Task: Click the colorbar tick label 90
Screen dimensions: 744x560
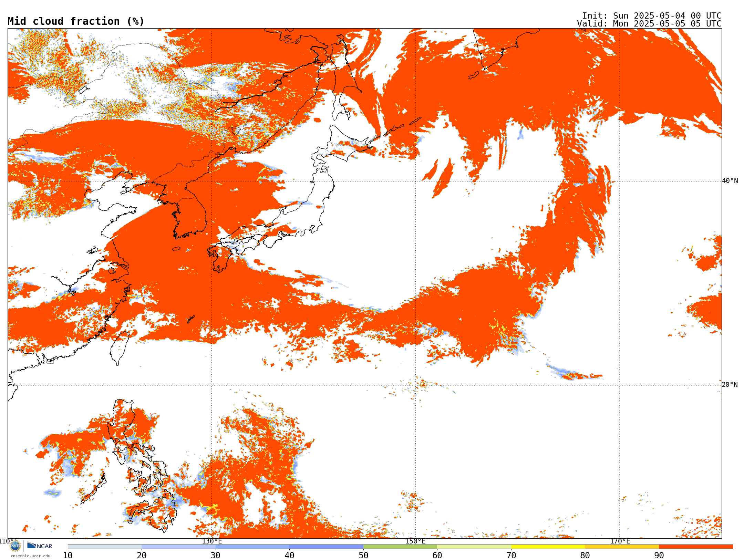Action: 659,556
